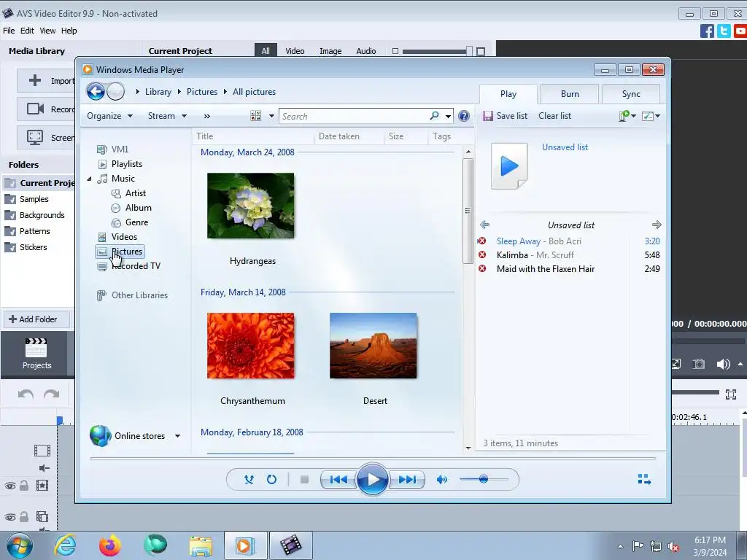Go to previous list arrow
This screenshot has width=747, height=560.
tap(485, 225)
